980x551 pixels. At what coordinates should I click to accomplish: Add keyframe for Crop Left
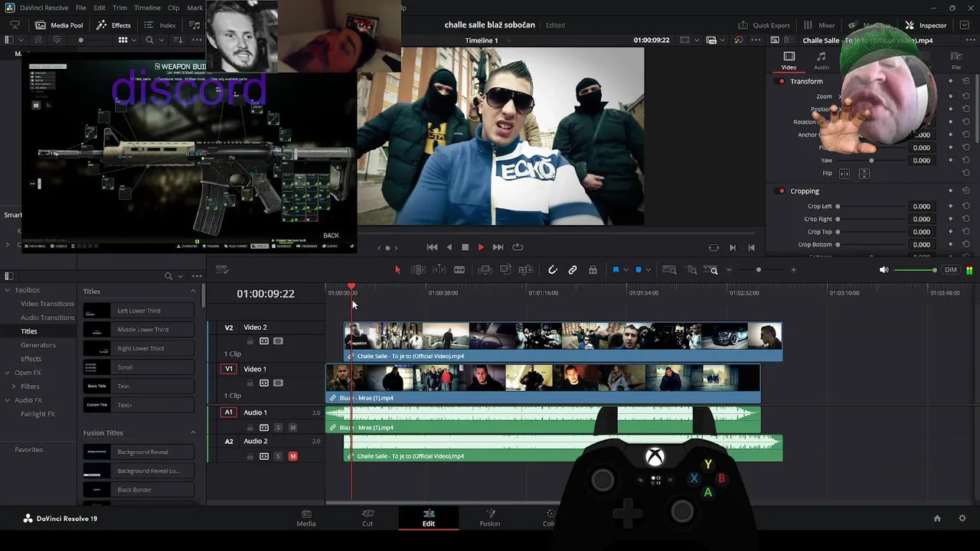951,207
